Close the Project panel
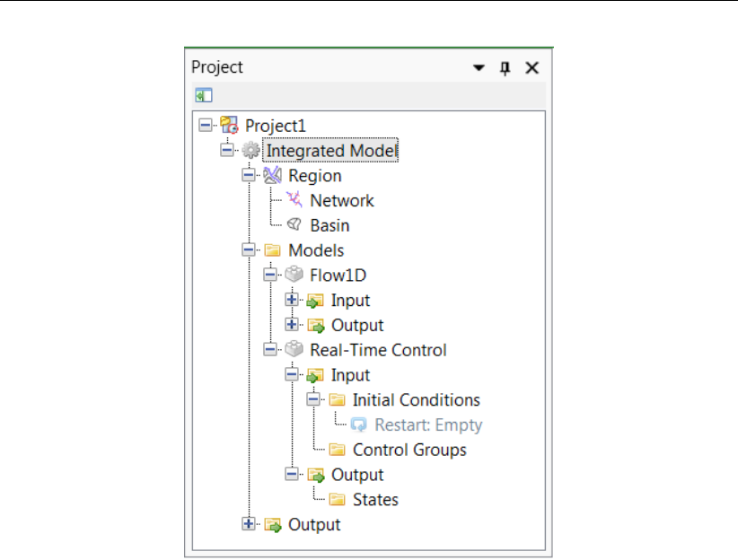This screenshot has width=738, height=560. coord(532,68)
